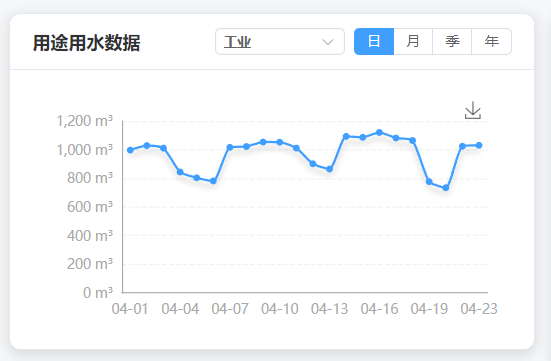This screenshot has height=361, width=551.
Task: Click the 用途用水数据 title text
Action: 86,43
